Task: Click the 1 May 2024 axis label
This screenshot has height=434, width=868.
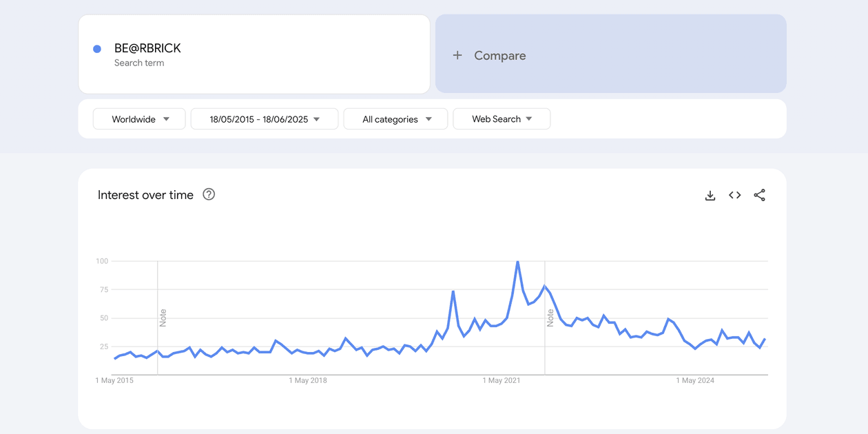Action: [695, 380]
